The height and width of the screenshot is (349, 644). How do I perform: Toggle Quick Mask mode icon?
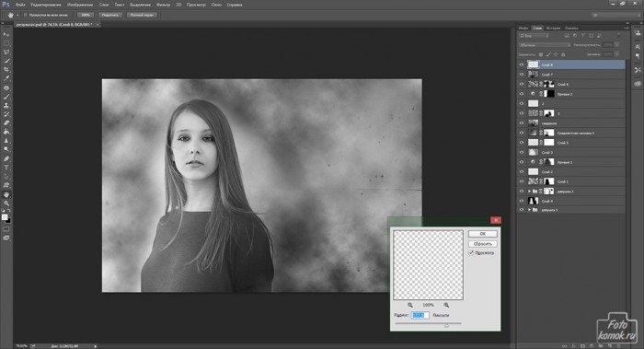(x=6, y=229)
